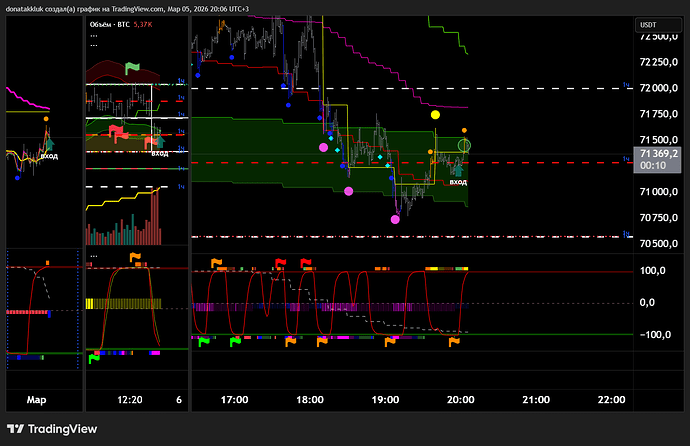Click the 17:00 label on the time axis
This screenshot has height=446, width=690.
pyautogui.click(x=234, y=399)
